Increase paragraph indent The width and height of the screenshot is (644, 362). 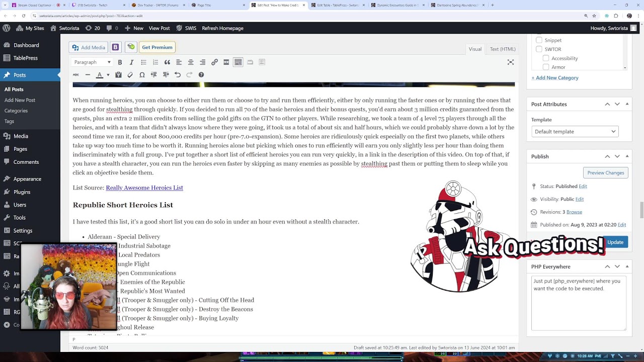[x=166, y=75]
